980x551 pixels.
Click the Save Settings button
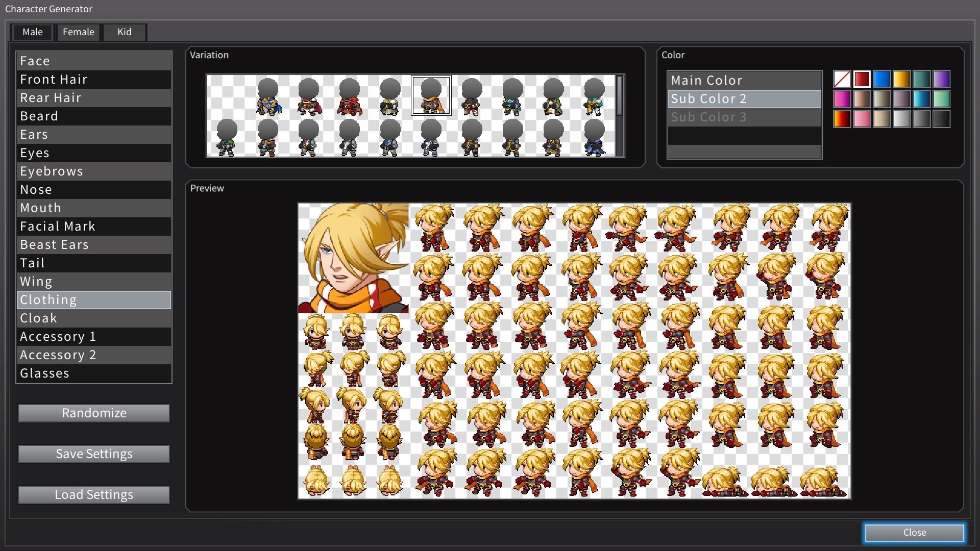click(93, 454)
